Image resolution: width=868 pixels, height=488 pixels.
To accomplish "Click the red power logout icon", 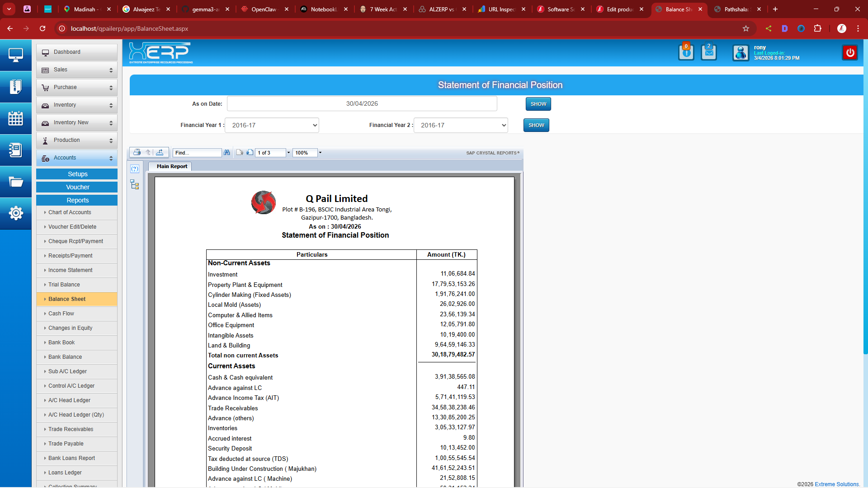I will point(850,53).
